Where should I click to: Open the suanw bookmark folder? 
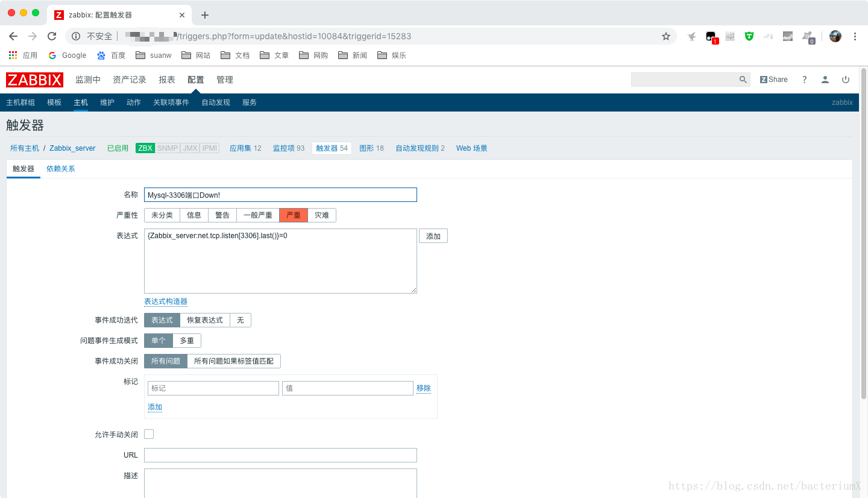pyautogui.click(x=154, y=55)
